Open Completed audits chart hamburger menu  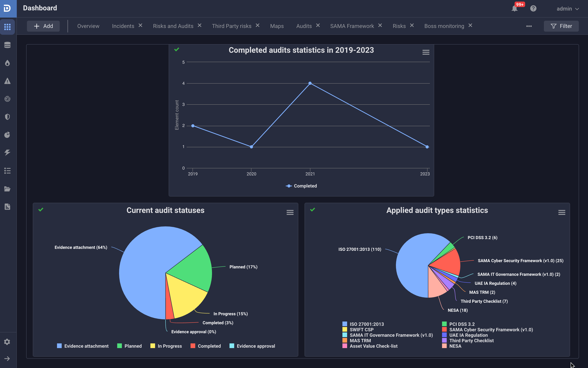click(x=426, y=52)
